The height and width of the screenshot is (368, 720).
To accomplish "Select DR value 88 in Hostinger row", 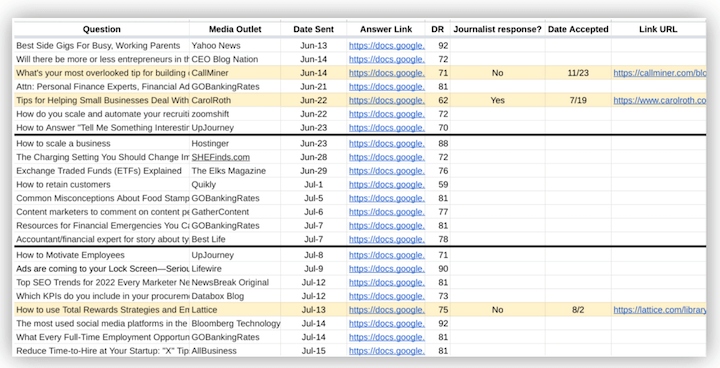I will pyautogui.click(x=438, y=143).
